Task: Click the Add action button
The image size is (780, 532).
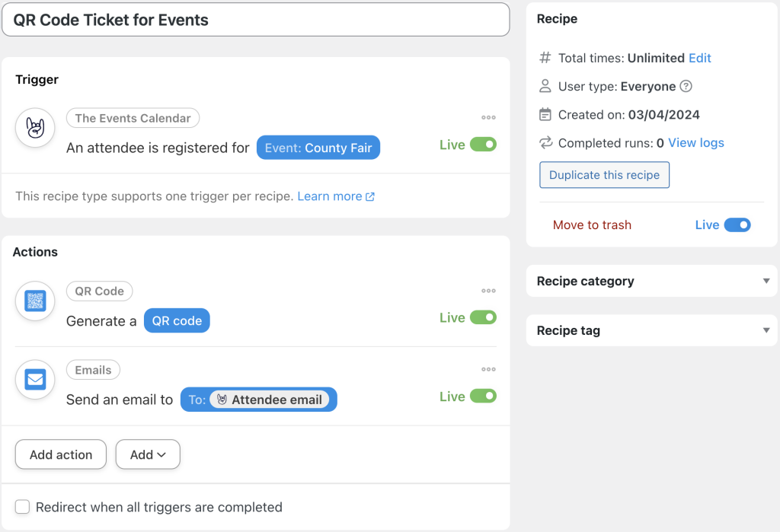Action: pos(61,454)
